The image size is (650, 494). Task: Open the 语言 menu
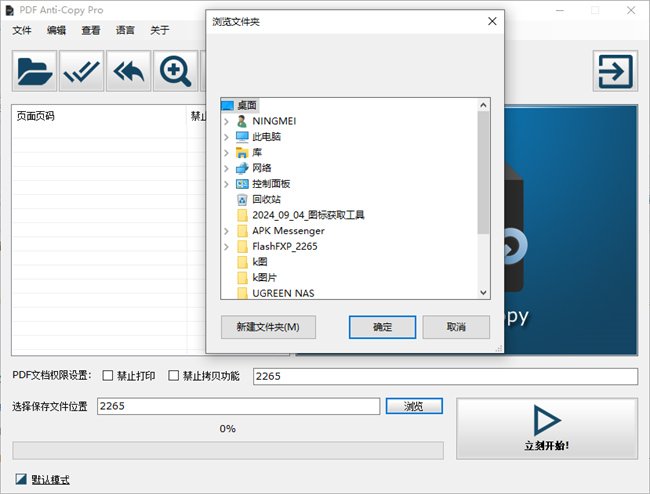(125, 30)
